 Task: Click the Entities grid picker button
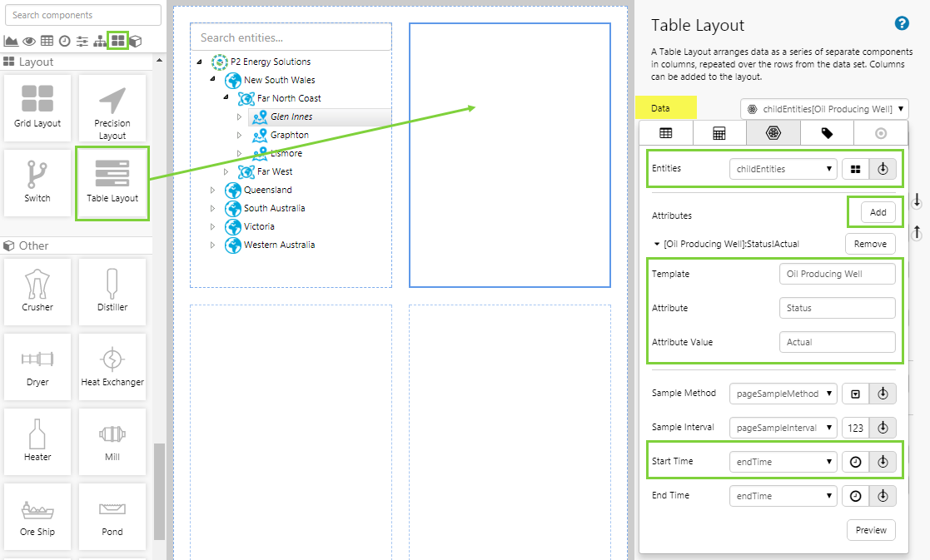click(855, 169)
